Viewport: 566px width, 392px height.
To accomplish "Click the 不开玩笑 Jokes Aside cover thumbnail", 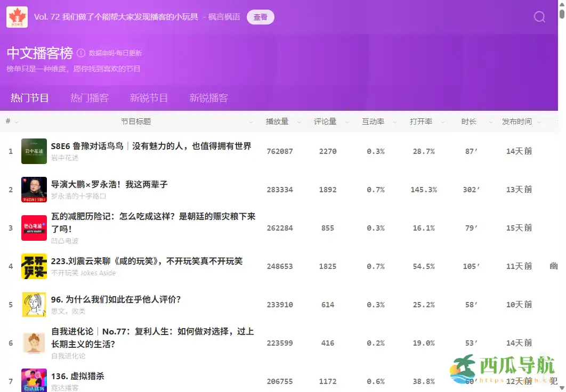I will (34, 266).
